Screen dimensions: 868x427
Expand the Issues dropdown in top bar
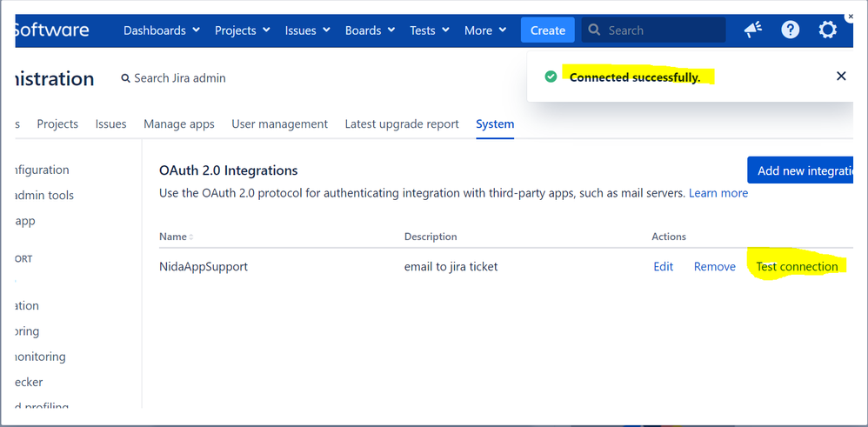pos(307,30)
